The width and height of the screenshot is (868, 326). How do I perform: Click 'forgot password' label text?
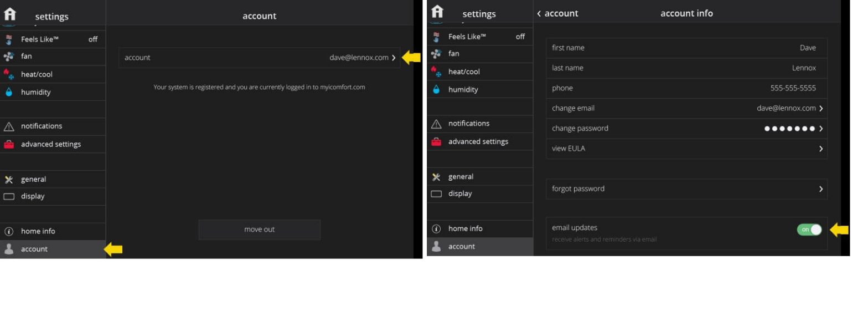pos(578,189)
